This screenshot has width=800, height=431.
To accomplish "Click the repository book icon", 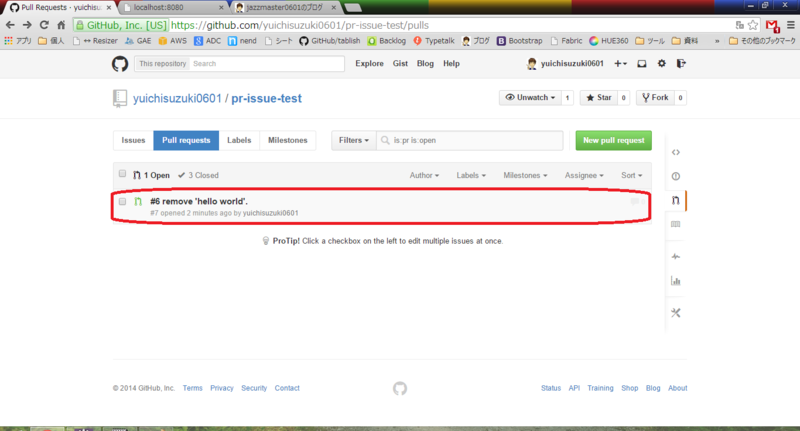I will pos(119,98).
